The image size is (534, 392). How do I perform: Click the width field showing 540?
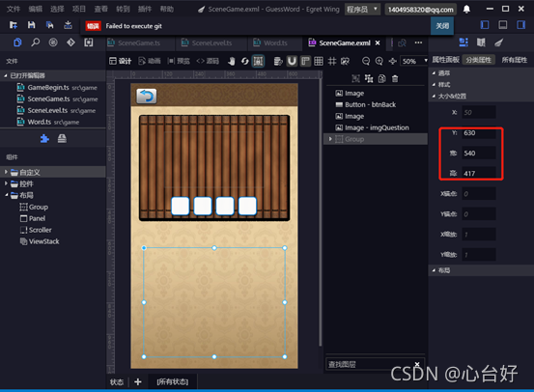click(x=479, y=154)
